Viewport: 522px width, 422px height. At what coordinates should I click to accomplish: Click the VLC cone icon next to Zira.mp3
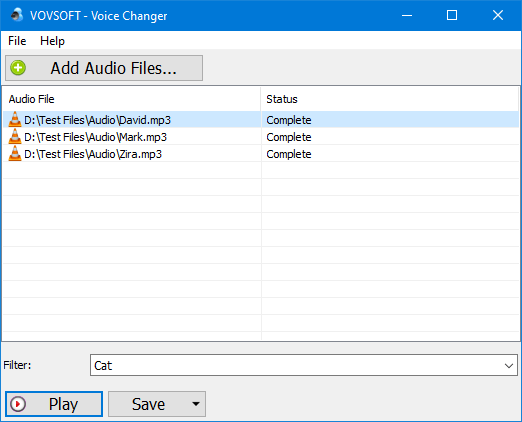pos(15,154)
